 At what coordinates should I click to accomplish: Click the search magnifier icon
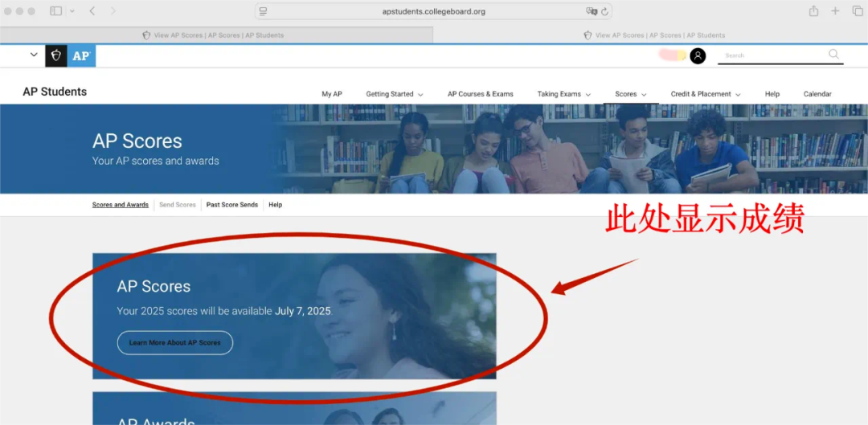coord(833,55)
